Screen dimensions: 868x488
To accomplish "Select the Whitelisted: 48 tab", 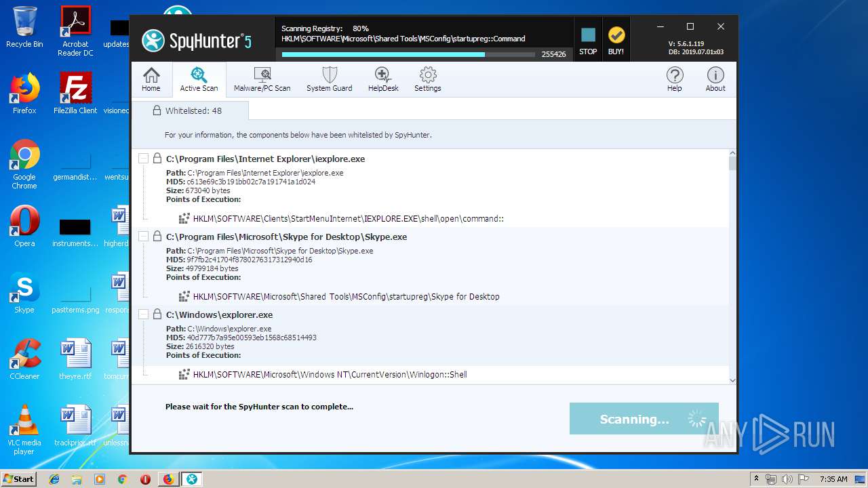I will (x=190, y=110).
